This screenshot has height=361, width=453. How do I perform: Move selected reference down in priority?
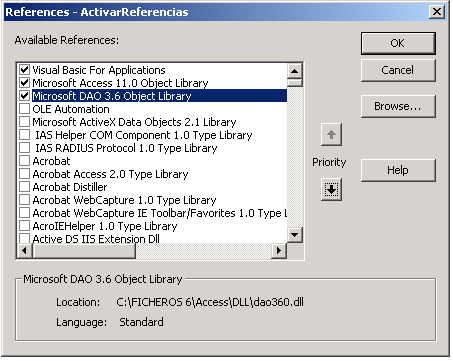331,189
